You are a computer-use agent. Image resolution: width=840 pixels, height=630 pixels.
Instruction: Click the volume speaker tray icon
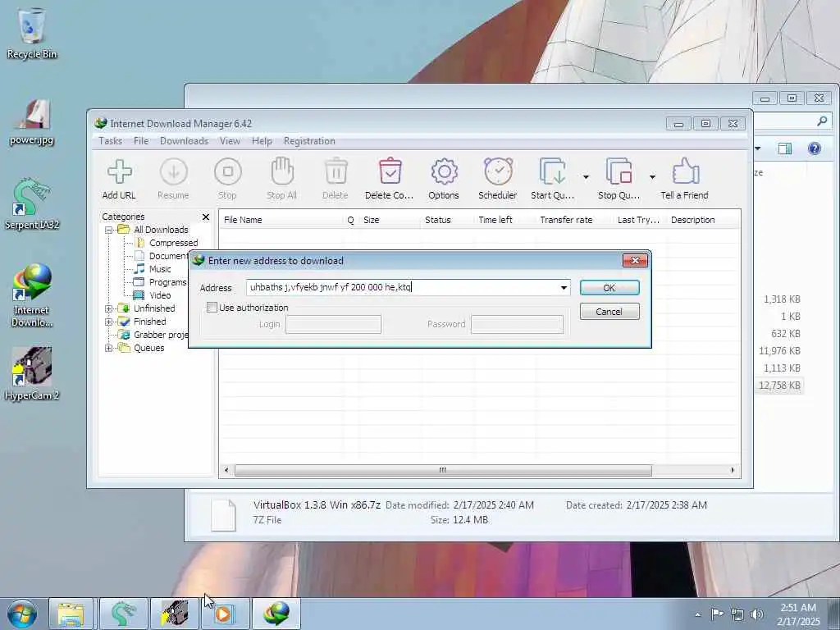757,614
